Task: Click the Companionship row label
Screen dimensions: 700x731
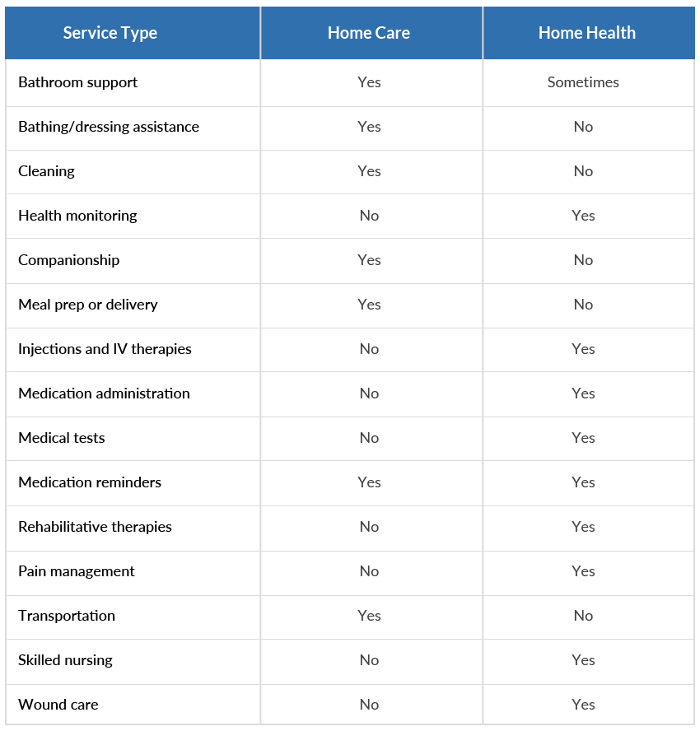Action: click(69, 260)
